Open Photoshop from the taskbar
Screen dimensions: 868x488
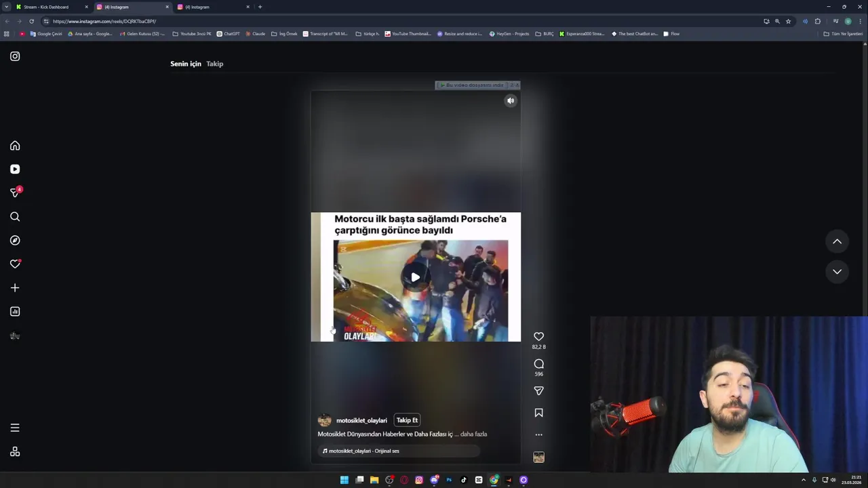click(449, 480)
